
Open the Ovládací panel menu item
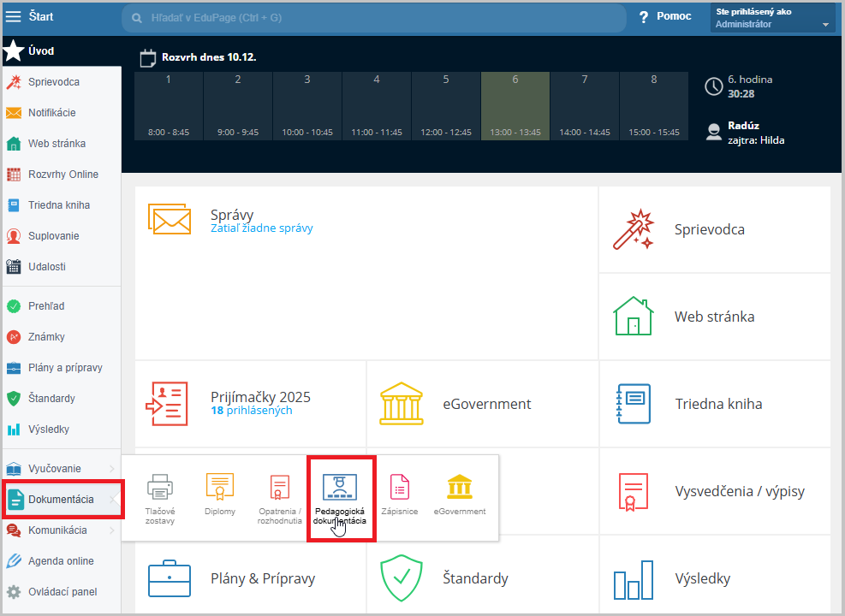tap(62, 592)
